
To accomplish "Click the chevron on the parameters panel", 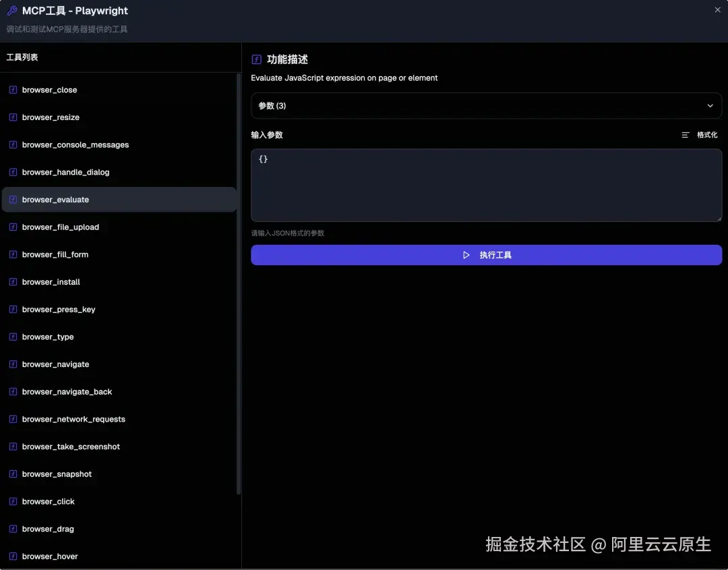I will point(710,105).
